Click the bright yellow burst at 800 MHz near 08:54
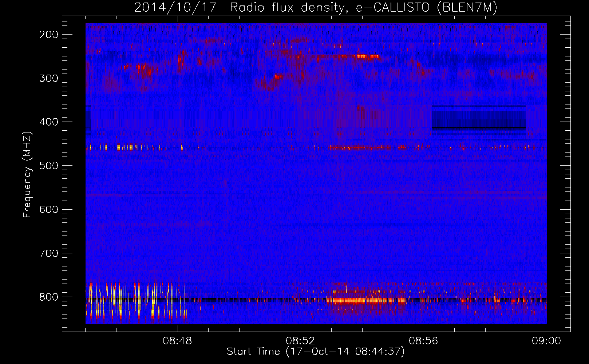This screenshot has width=589, height=364. pos(368,300)
